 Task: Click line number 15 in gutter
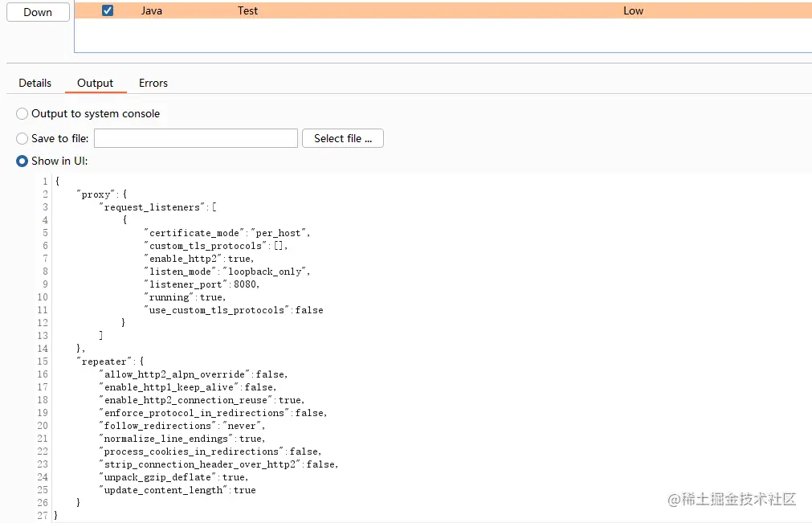(43, 362)
